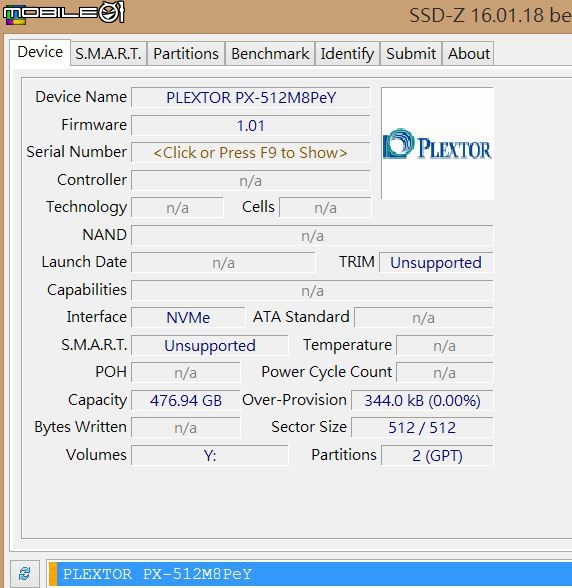Open the Identify tab
Viewport: 572px width, 588px height.
(347, 54)
